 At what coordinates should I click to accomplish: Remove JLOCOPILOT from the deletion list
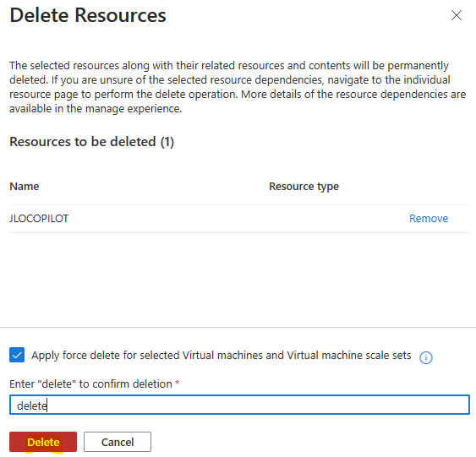click(x=429, y=219)
